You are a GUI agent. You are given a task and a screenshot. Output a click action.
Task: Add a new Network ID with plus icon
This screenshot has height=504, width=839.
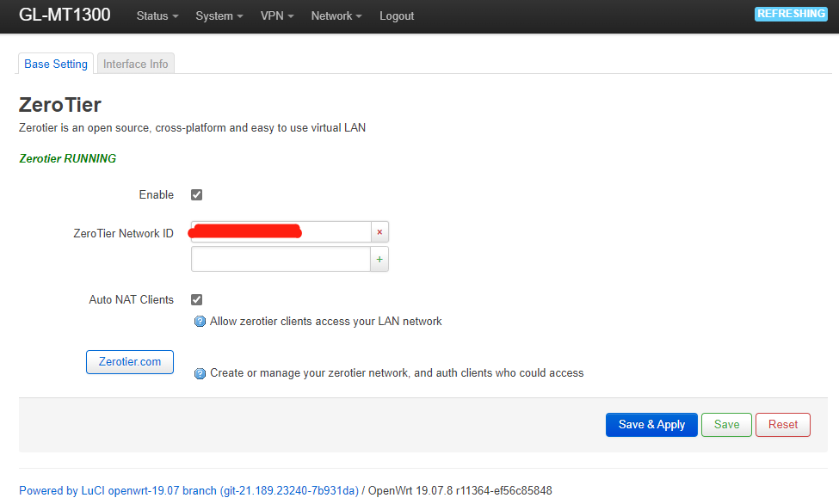click(x=379, y=259)
